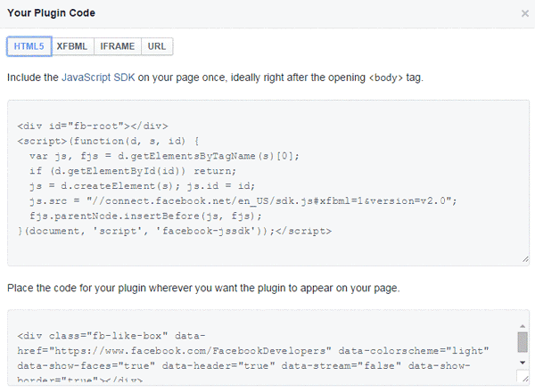Click the plugin code box scrollbar thumb
Image resolution: width=535 pixels, height=392 pixels.
(523, 342)
